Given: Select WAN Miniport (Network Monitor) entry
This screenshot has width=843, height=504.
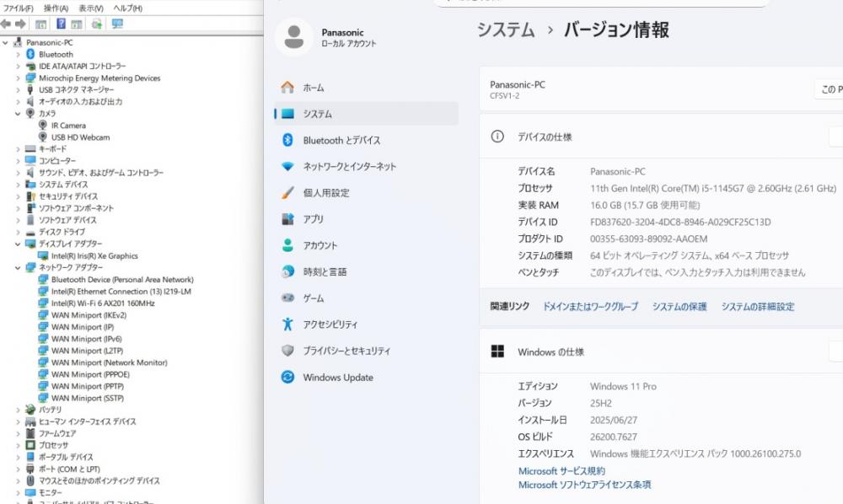Looking at the screenshot, I should (109, 362).
